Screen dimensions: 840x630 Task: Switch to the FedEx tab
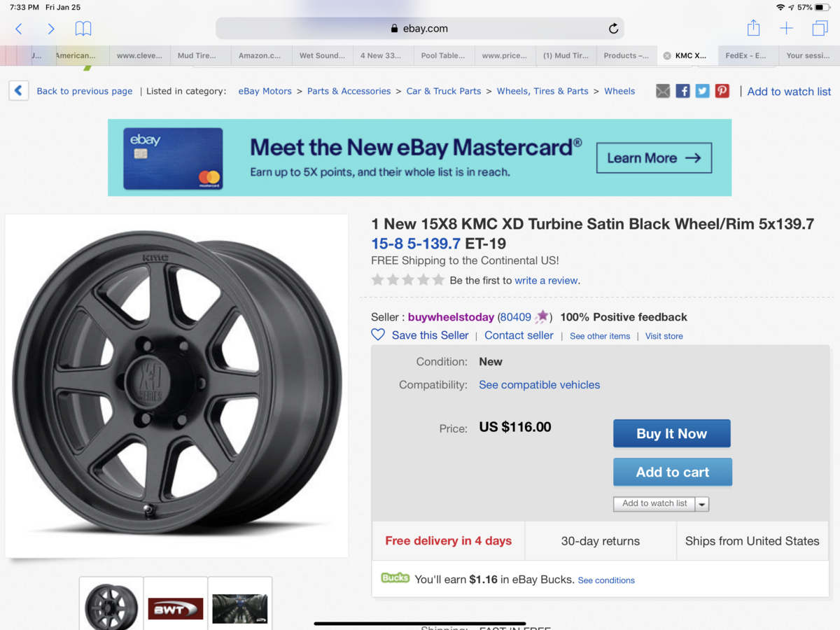tap(745, 56)
